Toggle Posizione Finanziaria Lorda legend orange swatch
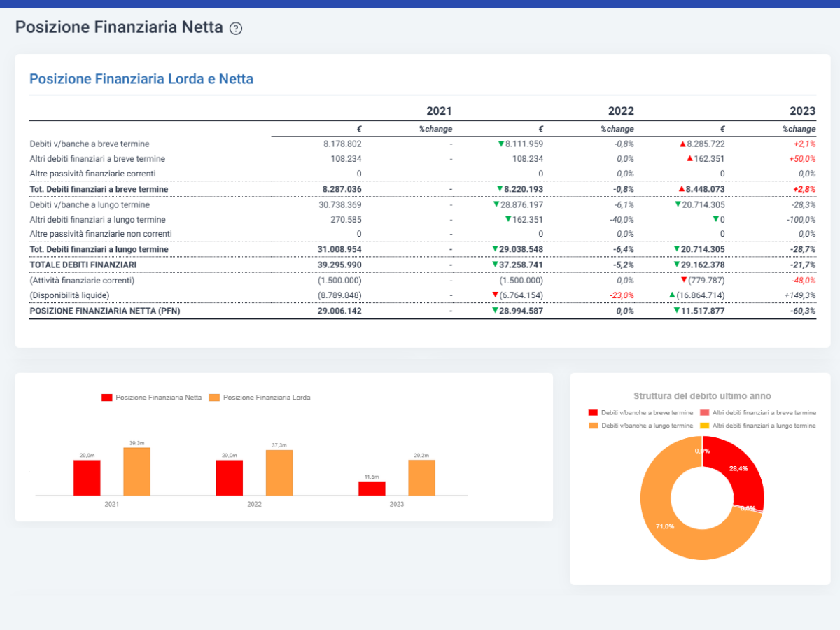This screenshot has width=840, height=630. coord(214,398)
